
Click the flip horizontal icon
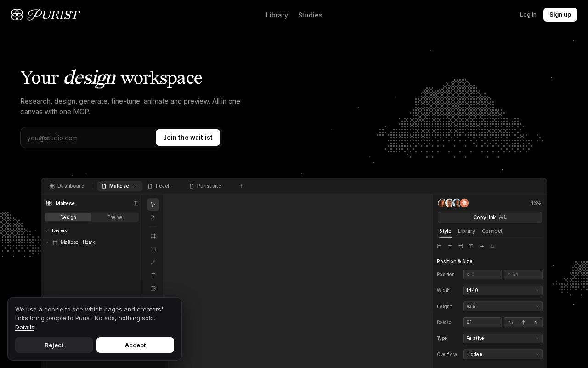[523, 322]
